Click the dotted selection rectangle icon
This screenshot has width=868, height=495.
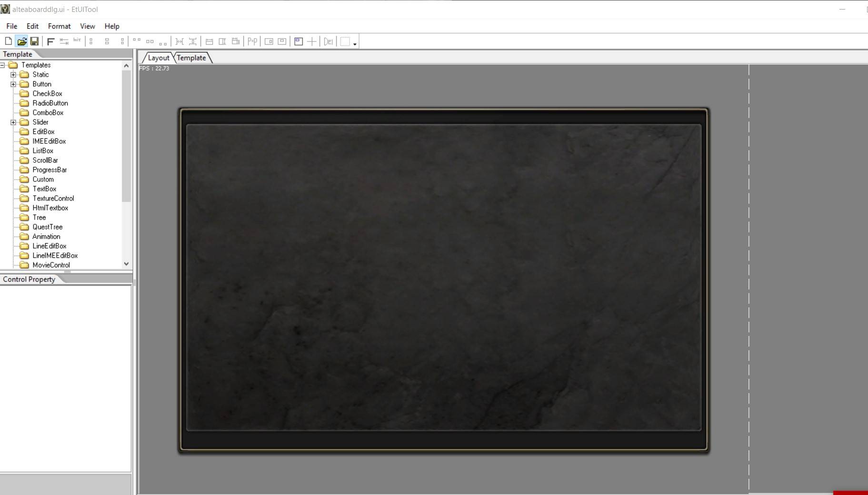click(345, 41)
